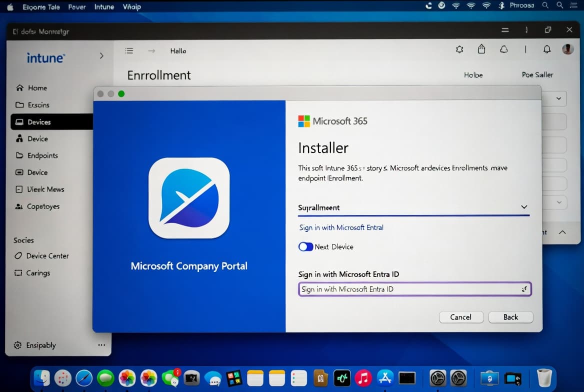Open App Store from the dock
Screen dimensions: 584x392
tap(385, 378)
